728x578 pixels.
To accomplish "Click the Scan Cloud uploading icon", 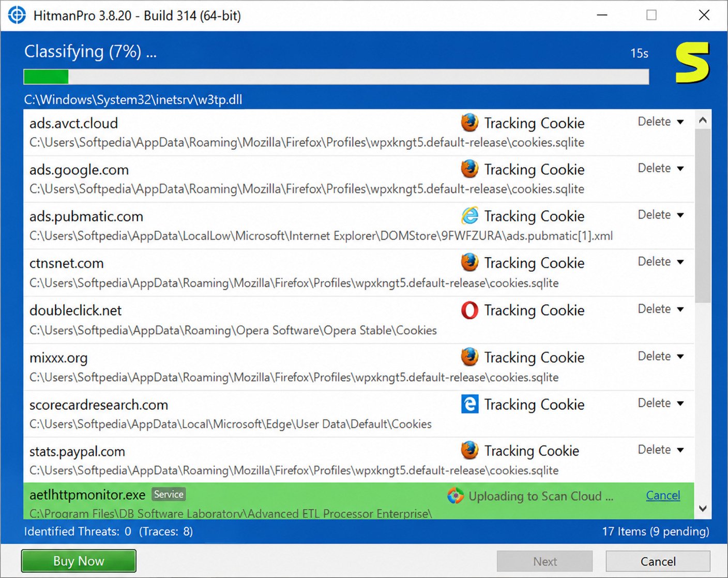I will click(456, 496).
